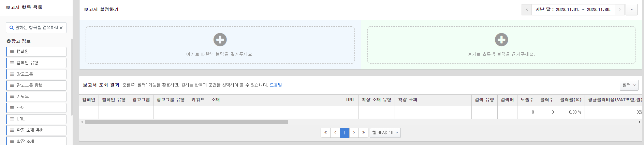Click the plus icon in green block area

tap(501, 40)
